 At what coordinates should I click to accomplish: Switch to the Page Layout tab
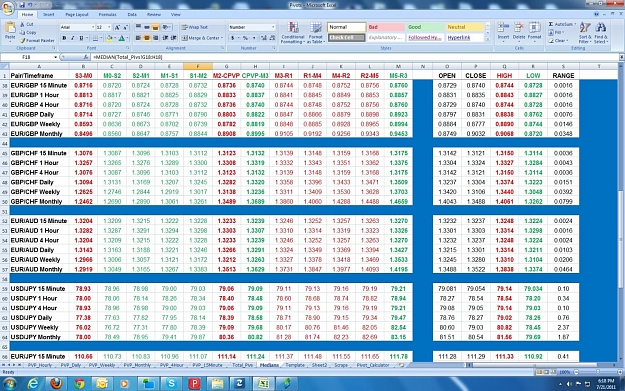pos(77,14)
